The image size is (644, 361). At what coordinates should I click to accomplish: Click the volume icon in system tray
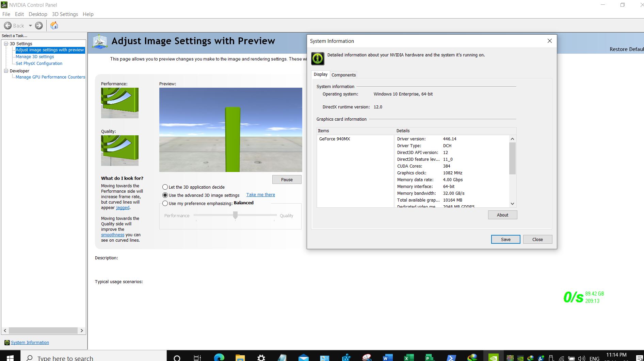tap(581, 358)
